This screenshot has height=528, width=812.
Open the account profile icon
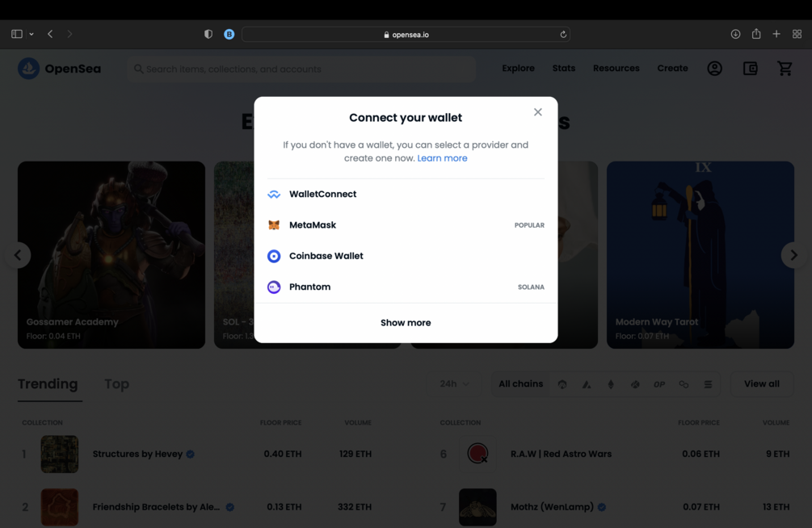click(715, 69)
